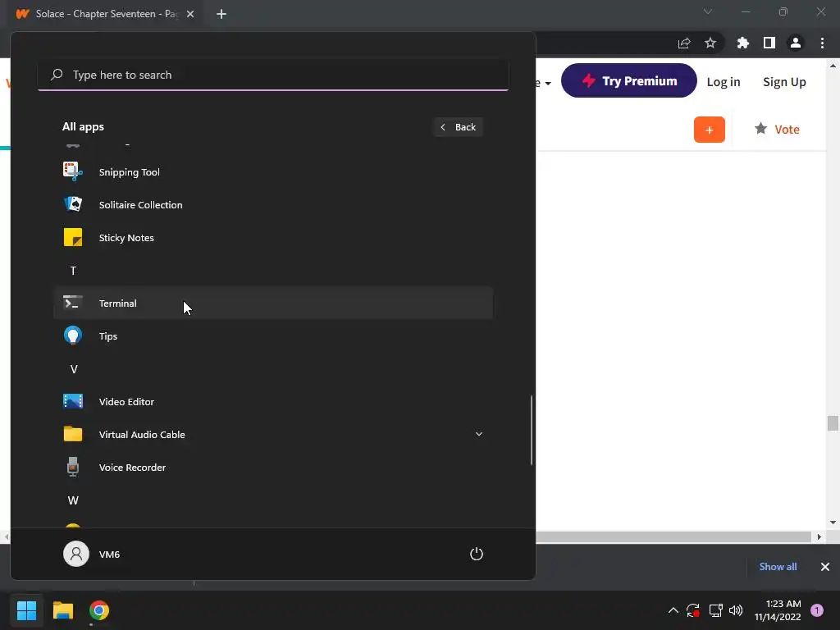Select the Solace Chapter Seventeen tab

[x=106, y=14]
